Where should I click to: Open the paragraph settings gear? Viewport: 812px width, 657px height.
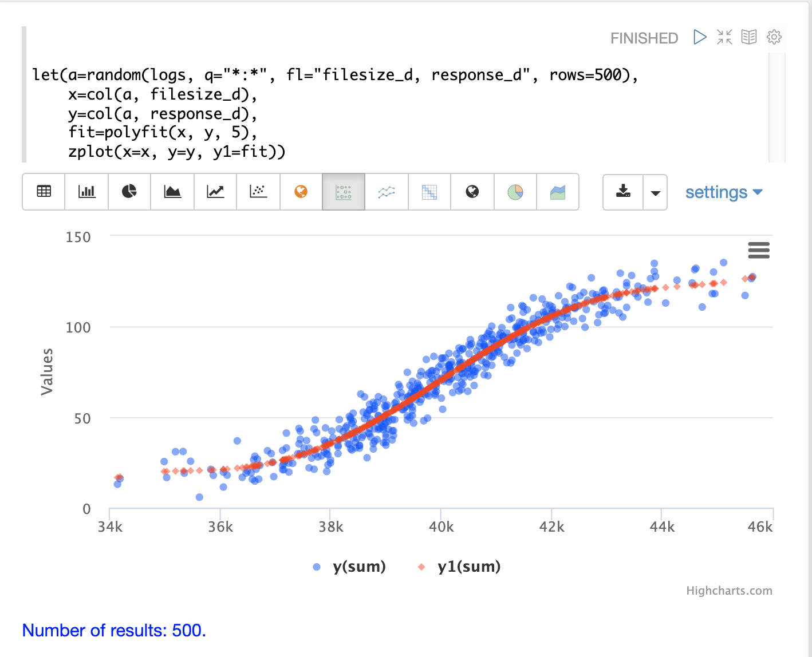click(774, 38)
